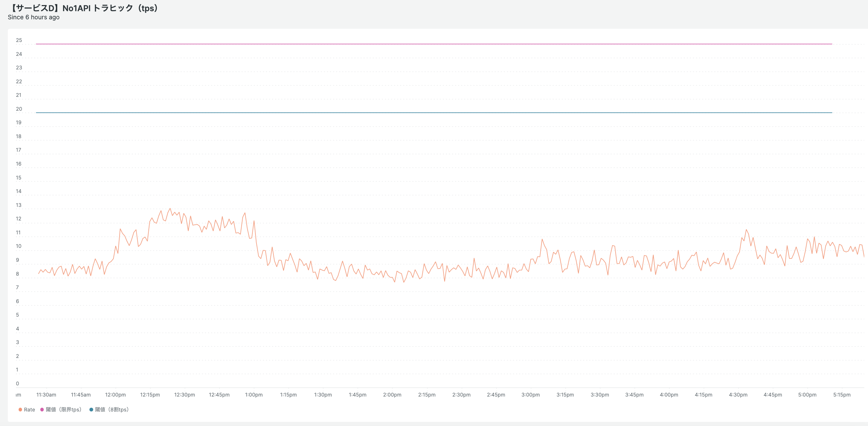
Task: Click the 10 value on y-axis
Action: (x=19, y=246)
